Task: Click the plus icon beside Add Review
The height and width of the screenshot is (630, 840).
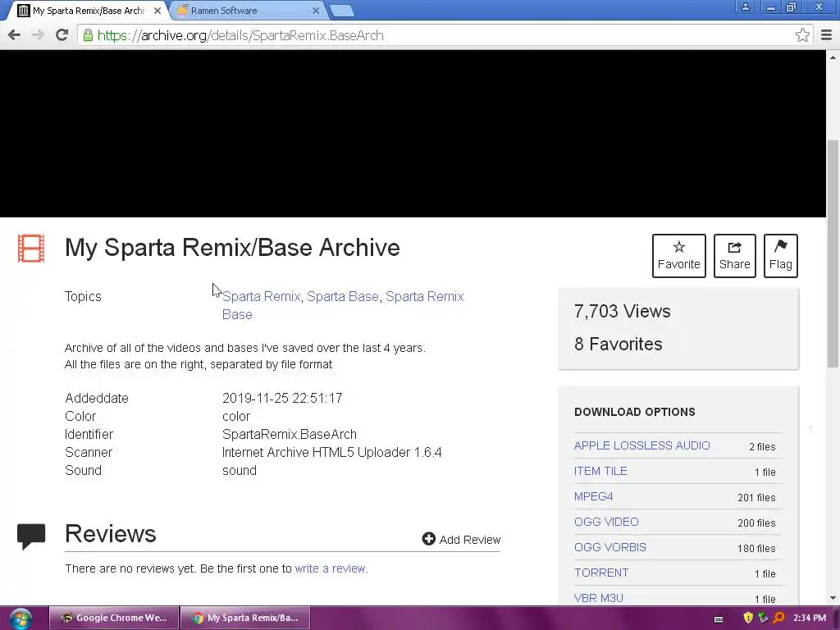Action: pyautogui.click(x=428, y=539)
